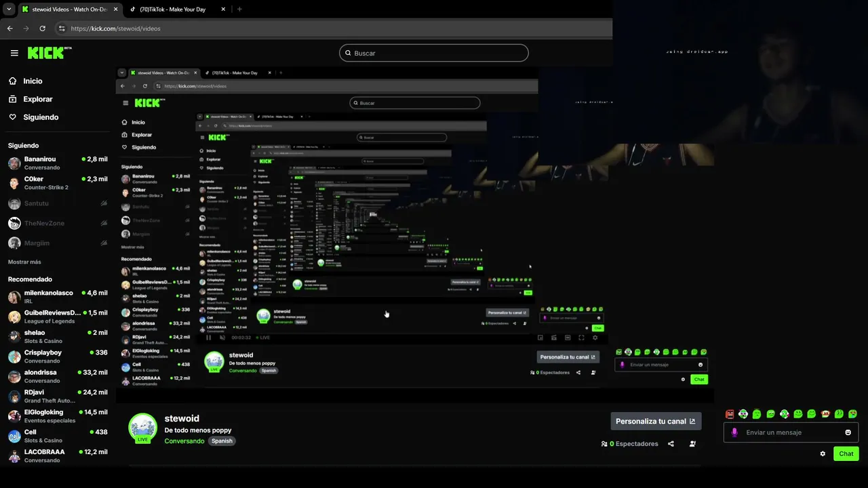The image size is (868, 488).
Task: Click the green Chat send button
Action: click(846, 454)
